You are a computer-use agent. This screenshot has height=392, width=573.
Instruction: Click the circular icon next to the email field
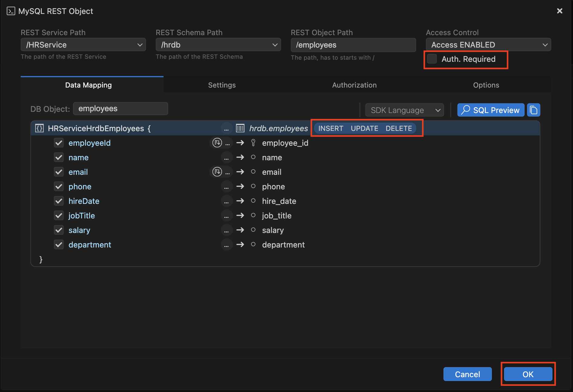tap(253, 172)
